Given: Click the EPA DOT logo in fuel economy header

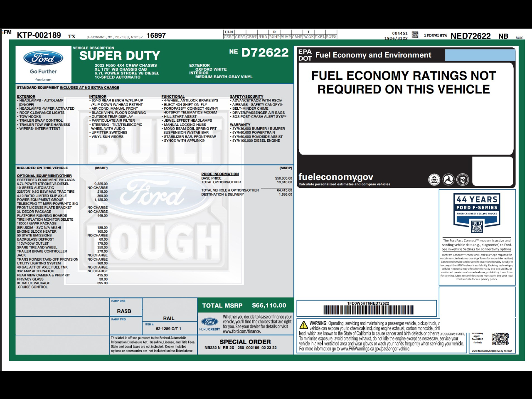Looking at the screenshot, I should pyautogui.click(x=305, y=55).
